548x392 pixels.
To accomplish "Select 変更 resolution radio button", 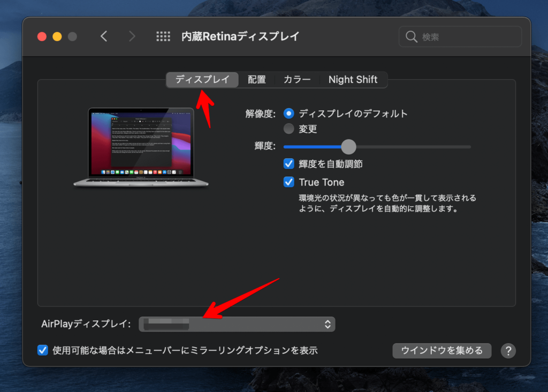I will (x=288, y=129).
